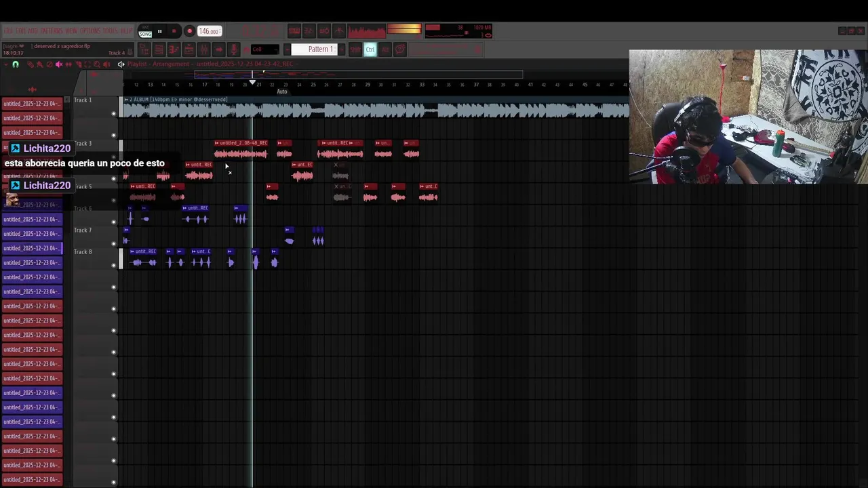The height and width of the screenshot is (488, 868).
Task: Pause playback with the transport pause button
Action: point(160,31)
